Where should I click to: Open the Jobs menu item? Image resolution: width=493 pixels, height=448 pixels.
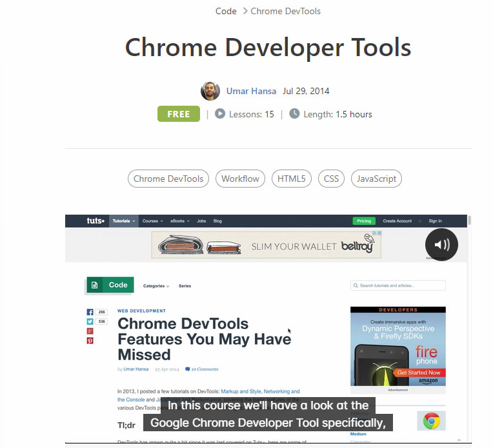click(201, 221)
